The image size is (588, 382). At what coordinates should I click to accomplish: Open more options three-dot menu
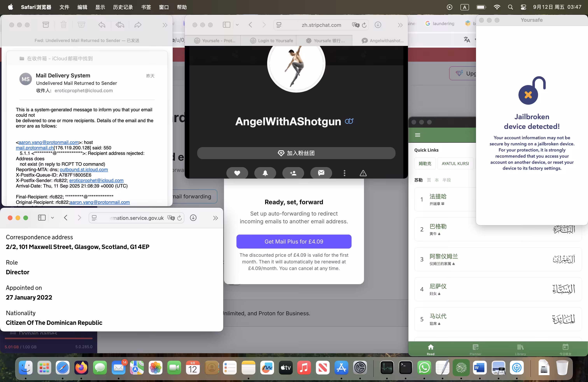pyautogui.click(x=344, y=173)
